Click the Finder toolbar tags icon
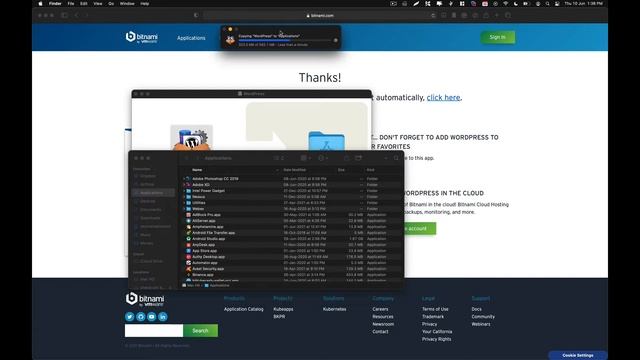 pyautogui.click(x=358, y=158)
